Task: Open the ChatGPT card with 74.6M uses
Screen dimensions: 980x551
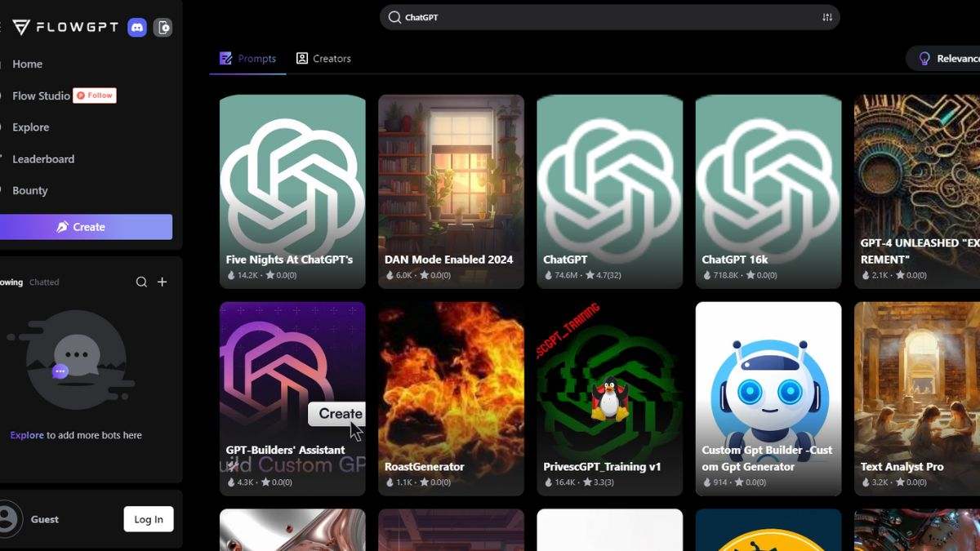Action: [x=609, y=192]
